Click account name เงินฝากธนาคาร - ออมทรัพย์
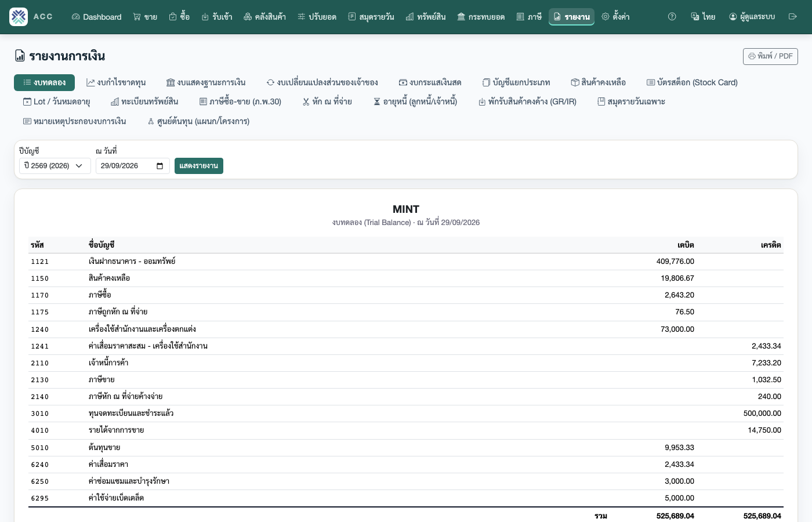The image size is (812, 522). [132, 262]
